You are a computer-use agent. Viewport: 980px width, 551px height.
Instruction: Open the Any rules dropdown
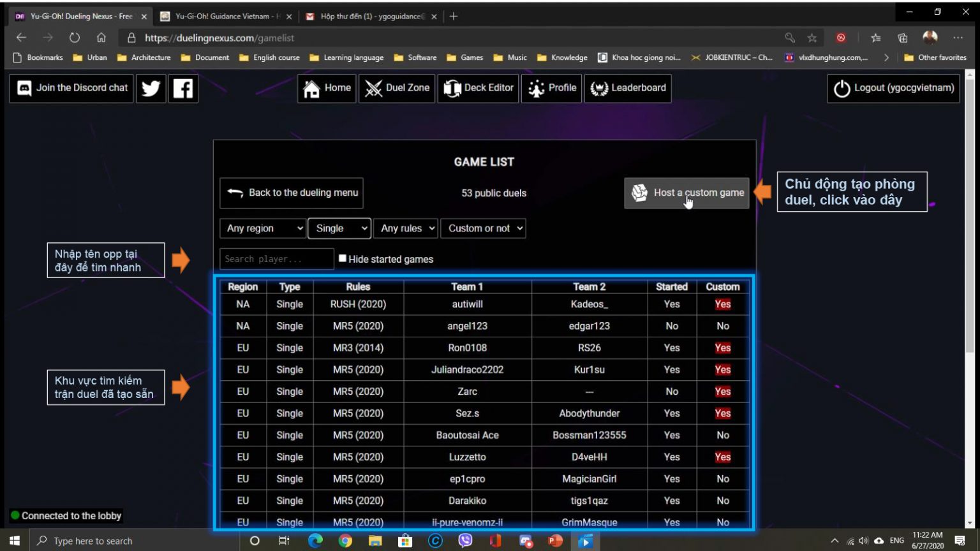click(x=405, y=228)
